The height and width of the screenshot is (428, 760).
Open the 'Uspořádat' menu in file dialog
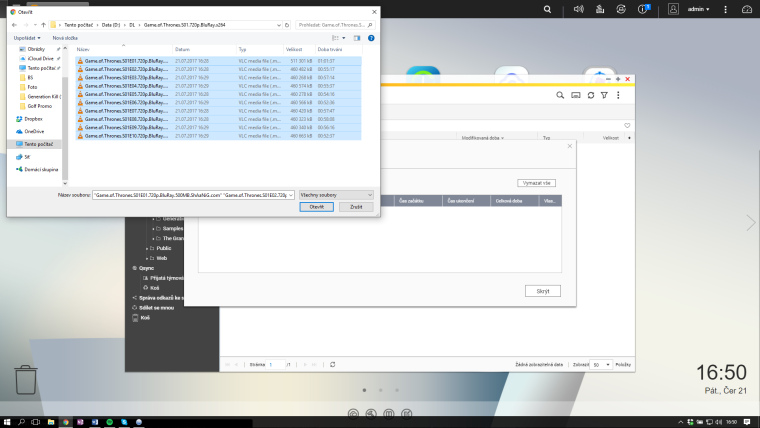28,39
